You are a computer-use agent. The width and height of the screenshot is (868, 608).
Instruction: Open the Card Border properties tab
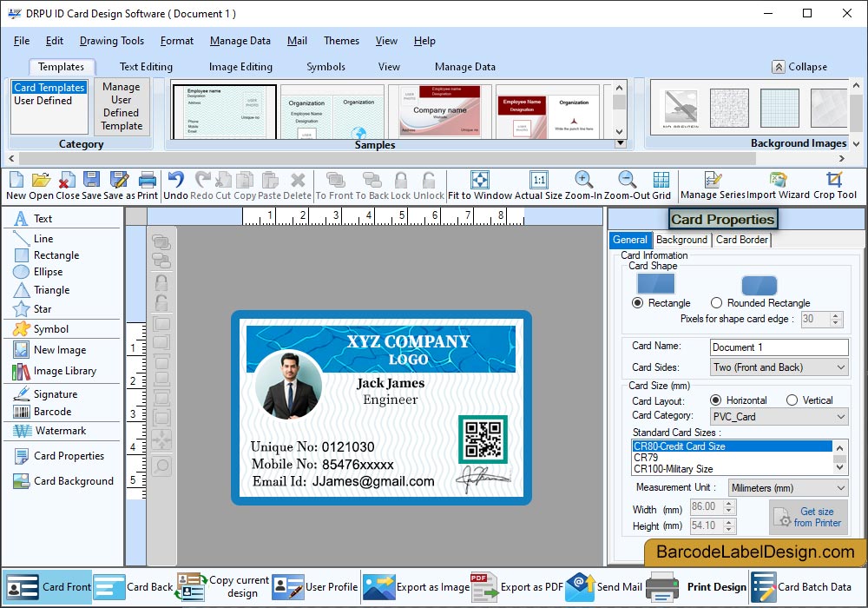click(x=742, y=240)
